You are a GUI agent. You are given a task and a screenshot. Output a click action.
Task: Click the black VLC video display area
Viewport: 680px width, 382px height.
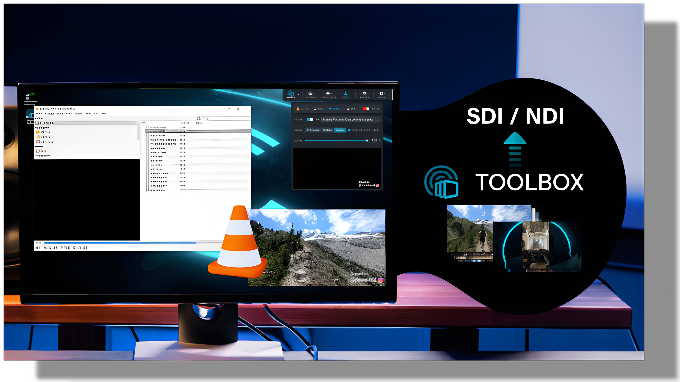click(x=87, y=199)
